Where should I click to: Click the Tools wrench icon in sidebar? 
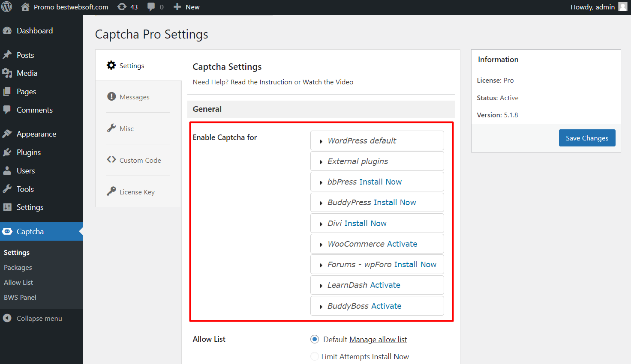(x=7, y=189)
